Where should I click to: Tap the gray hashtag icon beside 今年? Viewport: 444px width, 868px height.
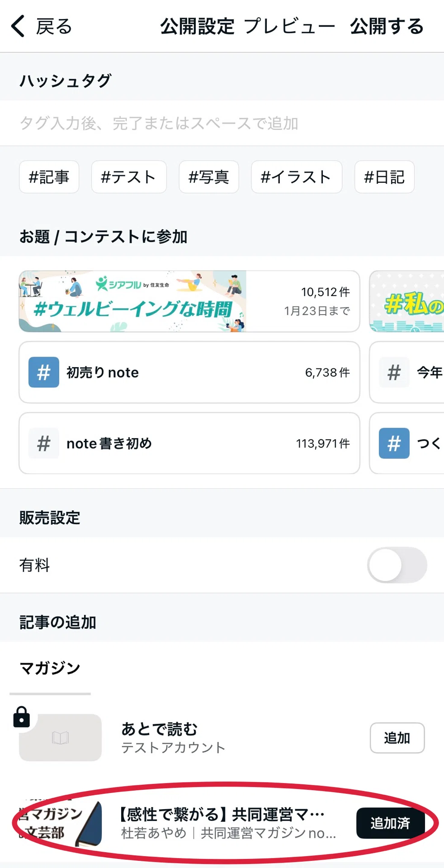point(394,372)
